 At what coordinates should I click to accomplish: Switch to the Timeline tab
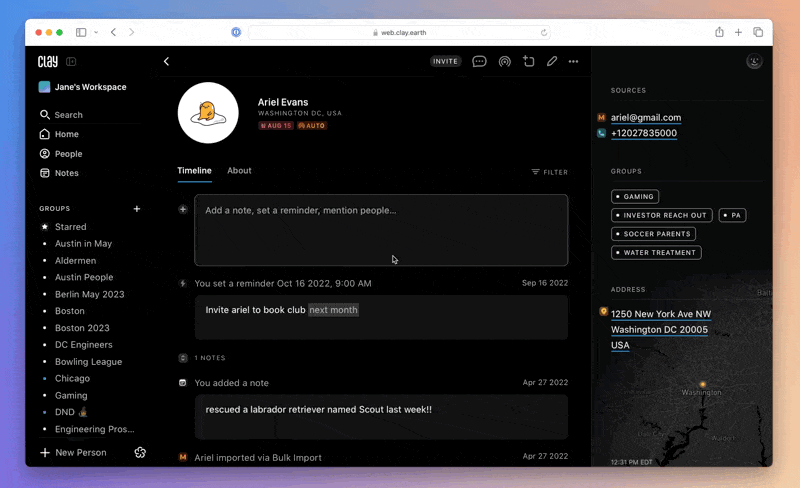194,170
